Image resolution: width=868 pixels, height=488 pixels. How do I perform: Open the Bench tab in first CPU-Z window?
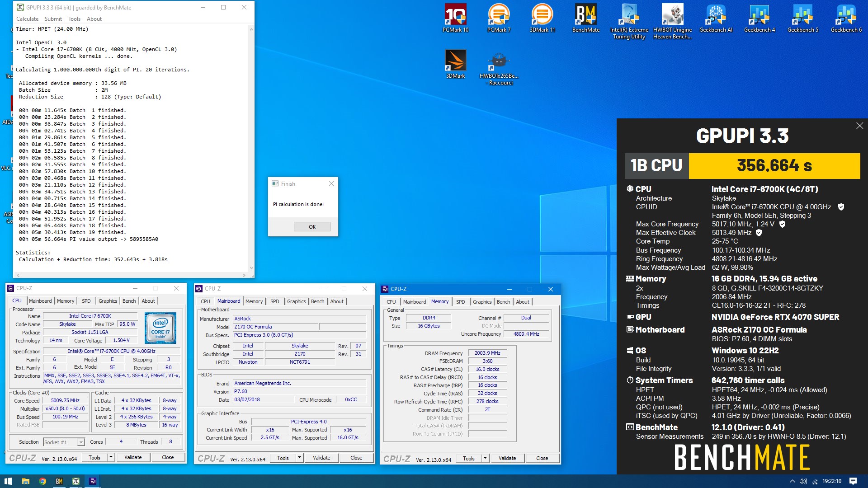tap(129, 301)
